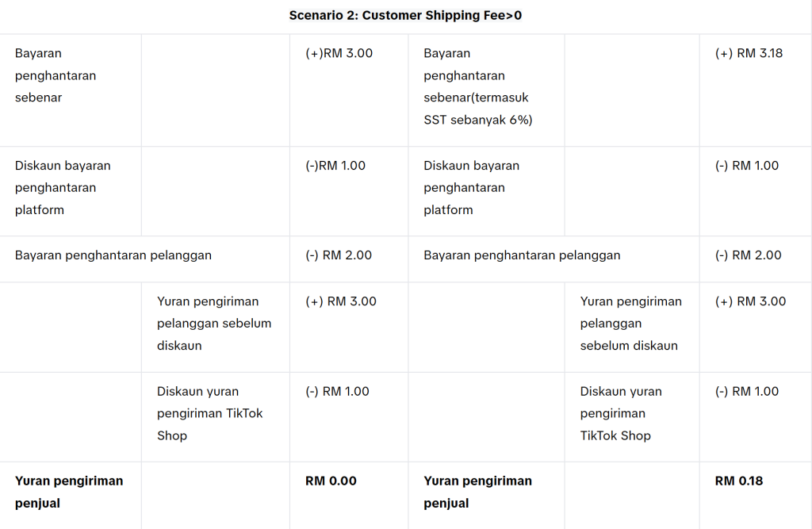Click the (+) RM 3.18 amount
This screenshot has height=529, width=812.
[x=749, y=53]
